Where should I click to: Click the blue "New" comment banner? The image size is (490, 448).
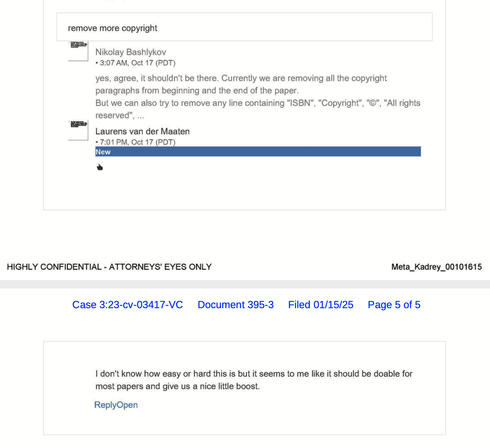(x=258, y=152)
